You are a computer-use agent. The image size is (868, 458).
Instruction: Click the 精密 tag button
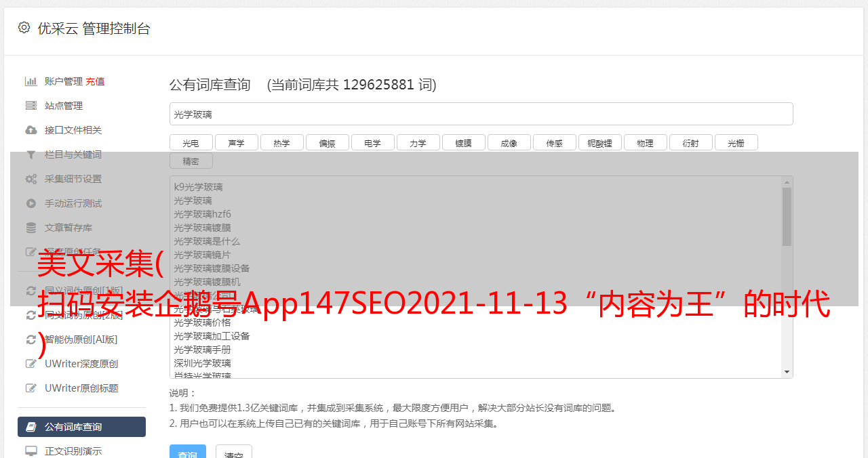191,161
